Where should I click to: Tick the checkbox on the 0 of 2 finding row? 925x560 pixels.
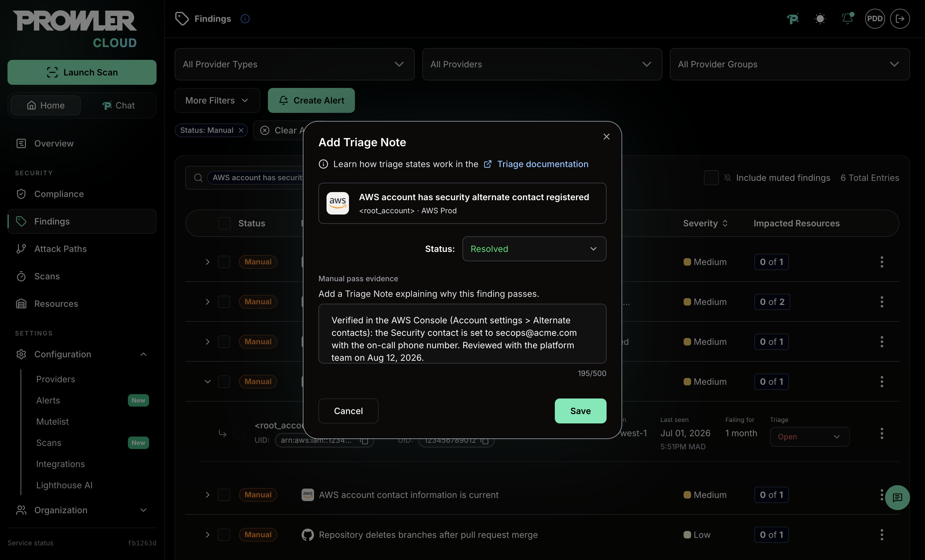tap(224, 302)
